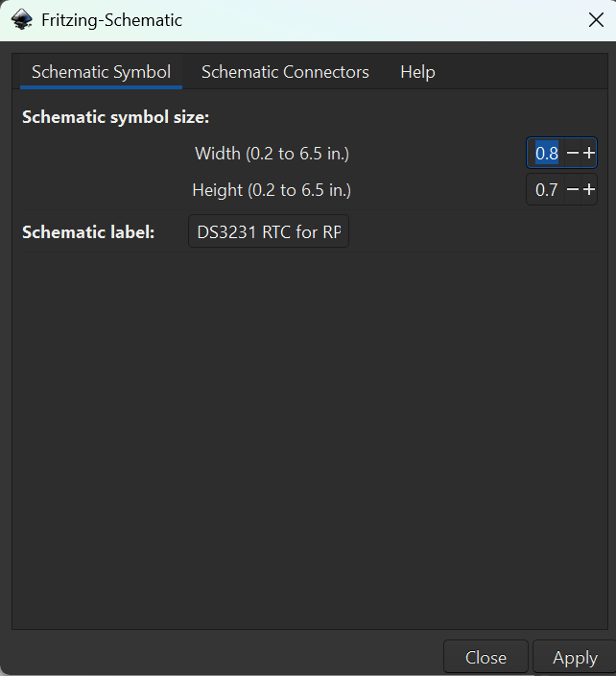Decrease Width with the minus button
Image resolution: width=616 pixels, height=676 pixels.
[573, 153]
